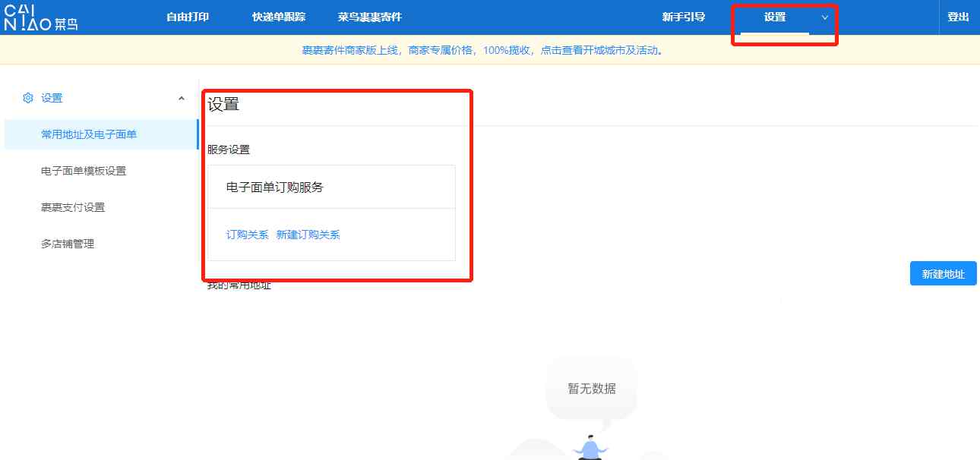The image size is (980, 460).
Task: Go to 菜鸟裹裹寄件
Action: click(370, 17)
